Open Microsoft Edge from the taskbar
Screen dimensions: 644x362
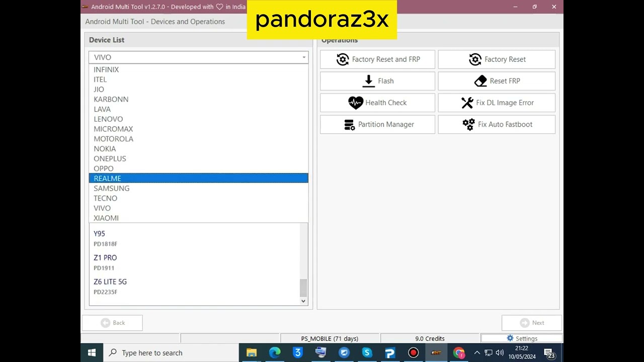(275, 353)
